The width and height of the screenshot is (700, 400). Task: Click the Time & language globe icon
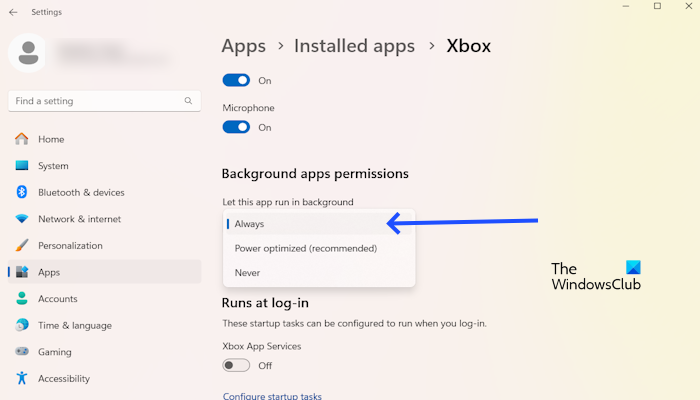click(x=21, y=325)
